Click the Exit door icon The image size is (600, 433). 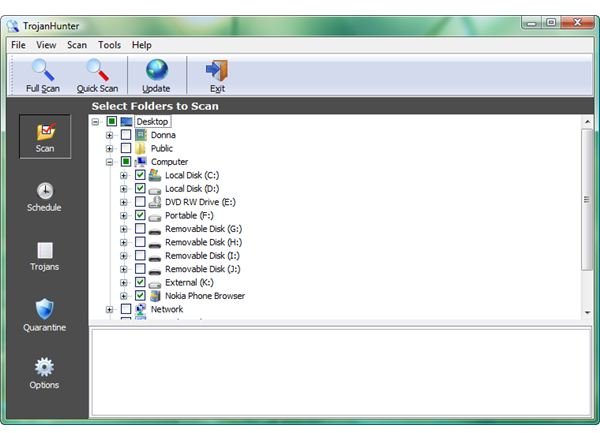pyautogui.click(x=217, y=70)
